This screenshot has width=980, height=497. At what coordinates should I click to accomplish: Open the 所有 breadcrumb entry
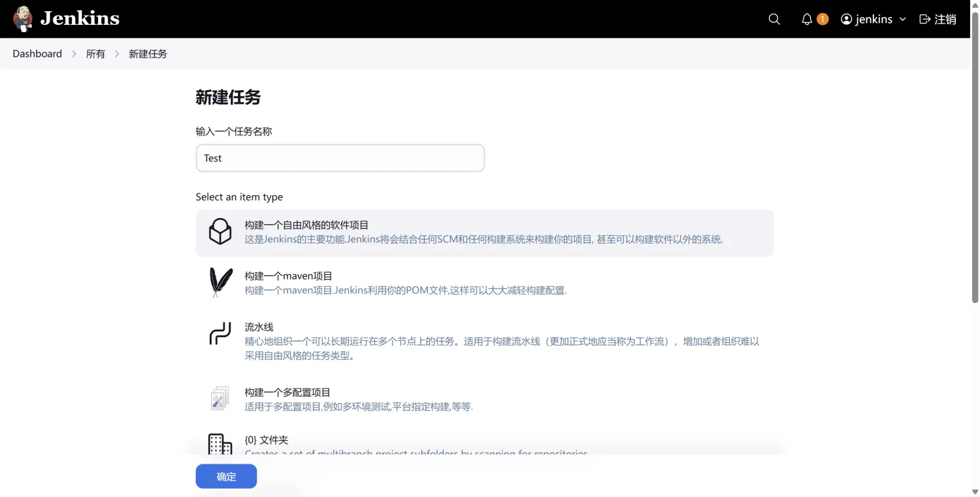coord(95,53)
